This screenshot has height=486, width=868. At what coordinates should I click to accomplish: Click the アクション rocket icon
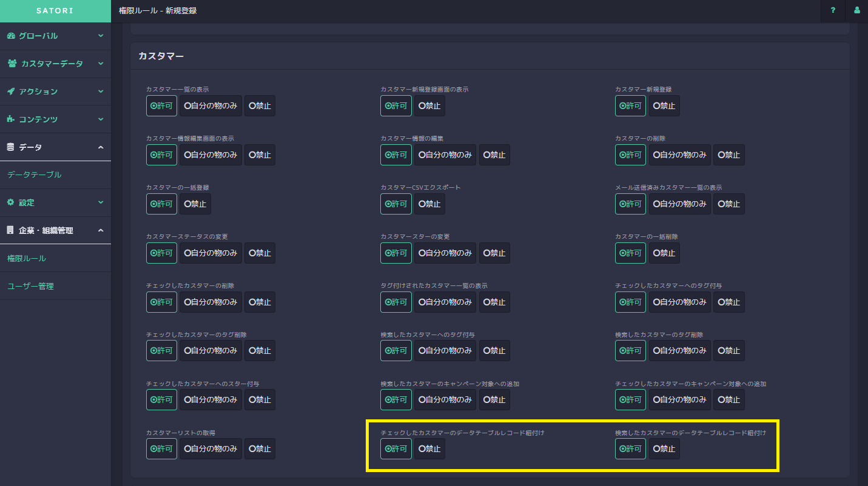point(11,92)
